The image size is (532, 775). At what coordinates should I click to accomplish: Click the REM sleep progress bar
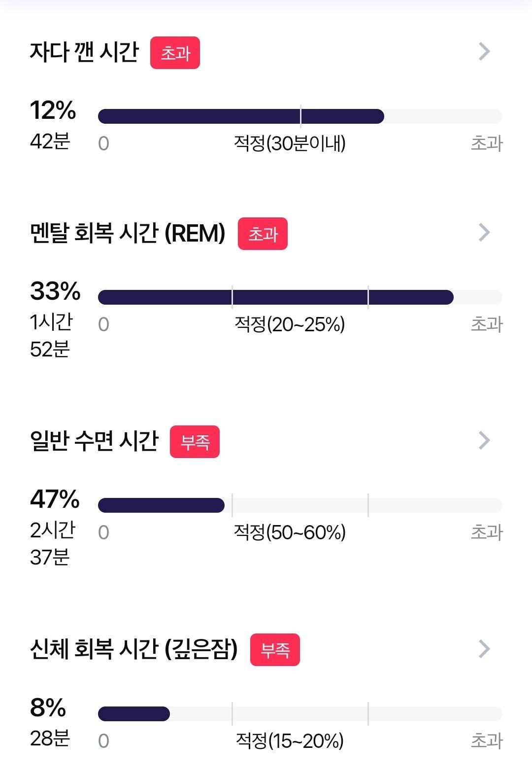pyautogui.click(x=299, y=297)
